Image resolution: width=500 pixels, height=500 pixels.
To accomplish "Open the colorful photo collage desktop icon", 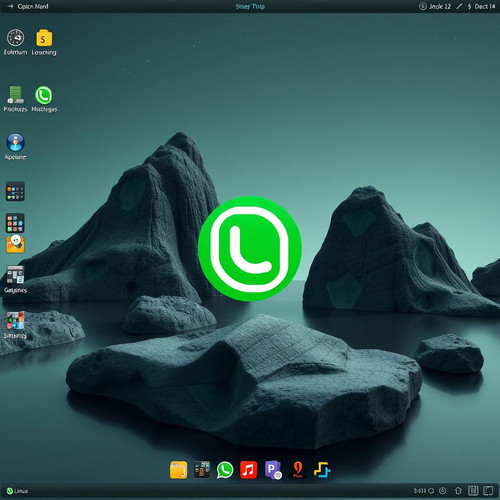I will 15,321.
